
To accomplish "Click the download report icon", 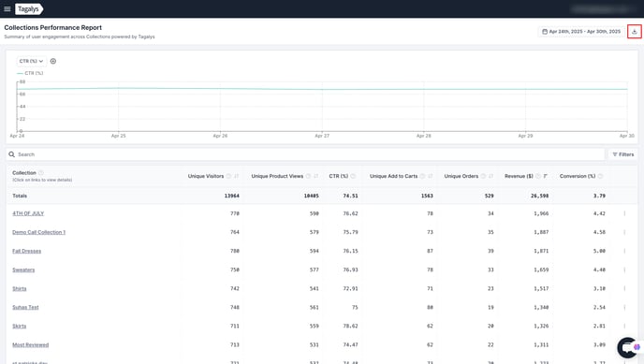I will (x=634, y=32).
